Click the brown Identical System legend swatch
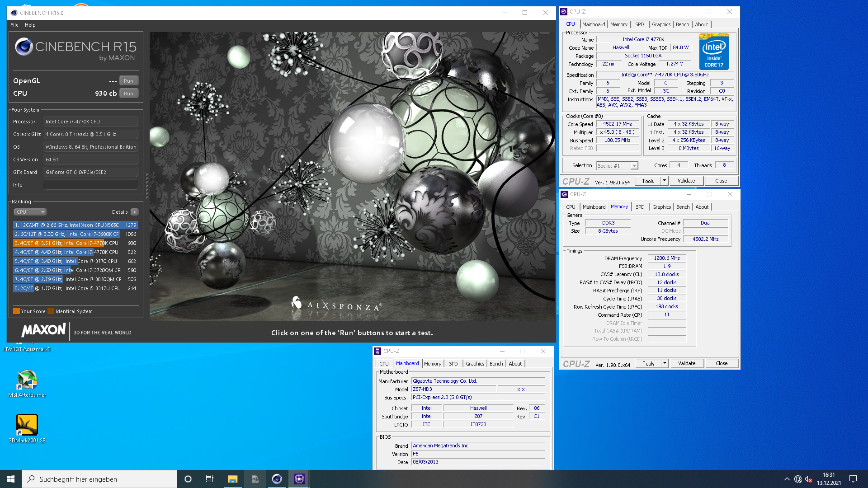The width and height of the screenshot is (868, 488). click(51, 311)
